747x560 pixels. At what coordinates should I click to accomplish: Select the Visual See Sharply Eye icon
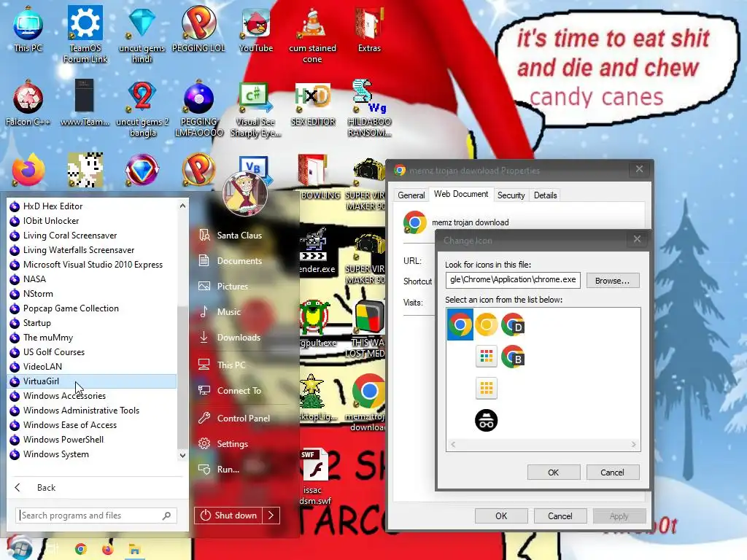click(x=256, y=108)
